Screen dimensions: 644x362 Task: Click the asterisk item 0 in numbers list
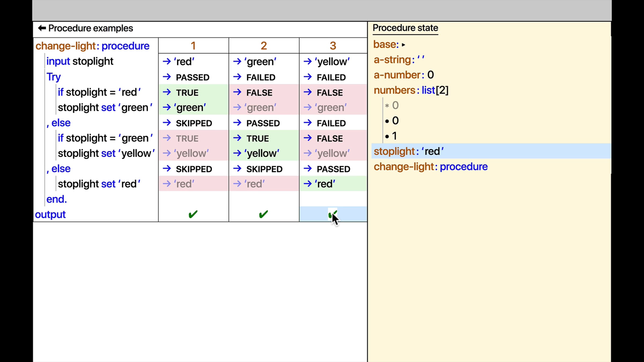(392, 105)
